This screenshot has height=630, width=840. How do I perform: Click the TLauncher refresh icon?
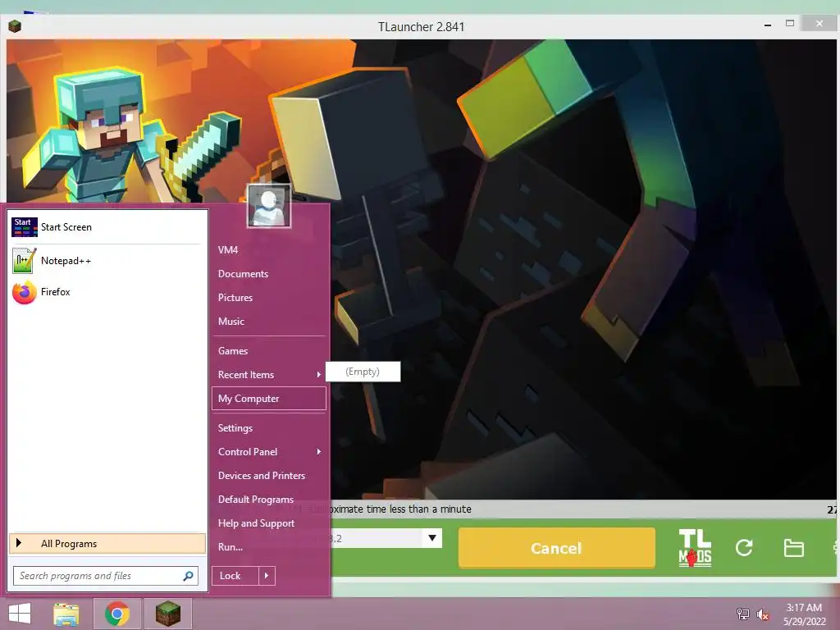coord(744,548)
